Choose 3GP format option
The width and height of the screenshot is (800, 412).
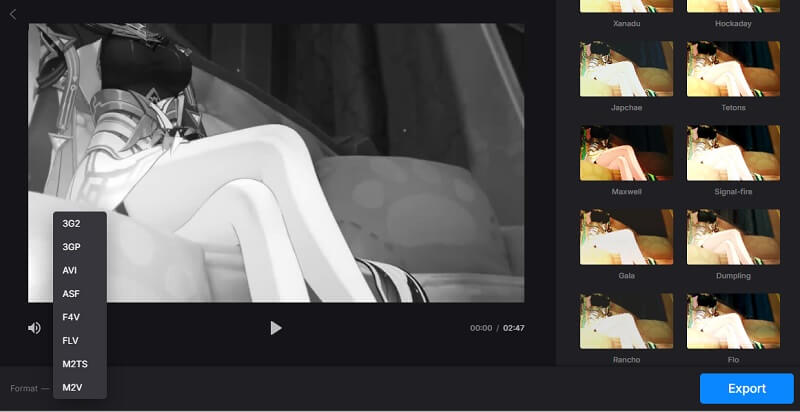tap(71, 247)
